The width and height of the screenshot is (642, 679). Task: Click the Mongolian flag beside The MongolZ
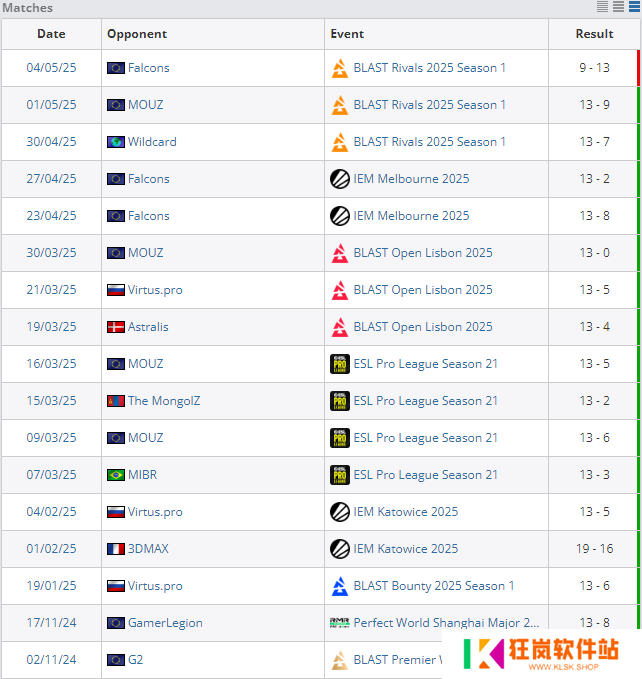(x=116, y=401)
